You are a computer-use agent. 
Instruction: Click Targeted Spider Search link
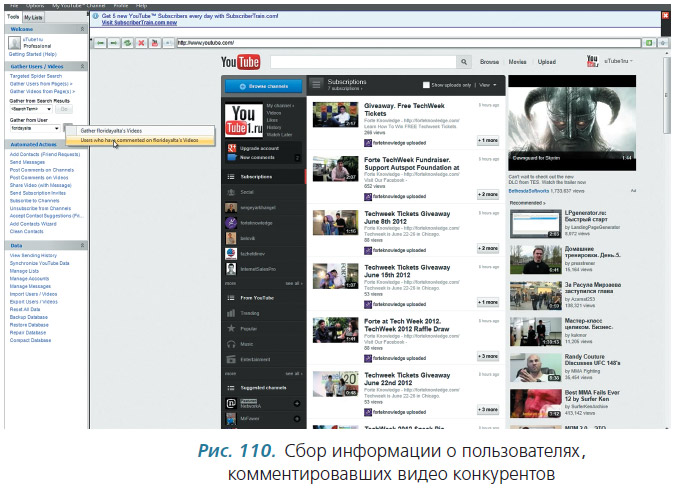(36, 76)
